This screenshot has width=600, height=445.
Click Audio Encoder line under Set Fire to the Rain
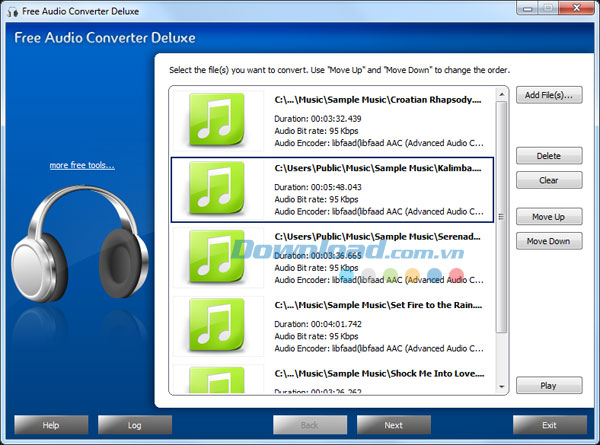[379, 349]
